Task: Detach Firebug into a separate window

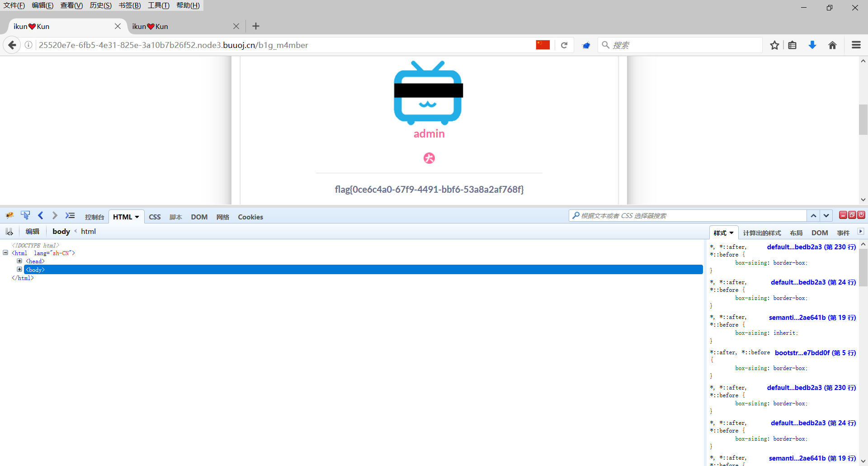Action: click(x=852, y=215)
